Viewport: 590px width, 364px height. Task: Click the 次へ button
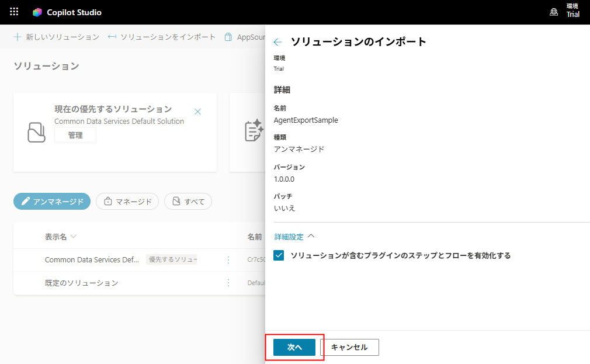click(x=294, y=347)
